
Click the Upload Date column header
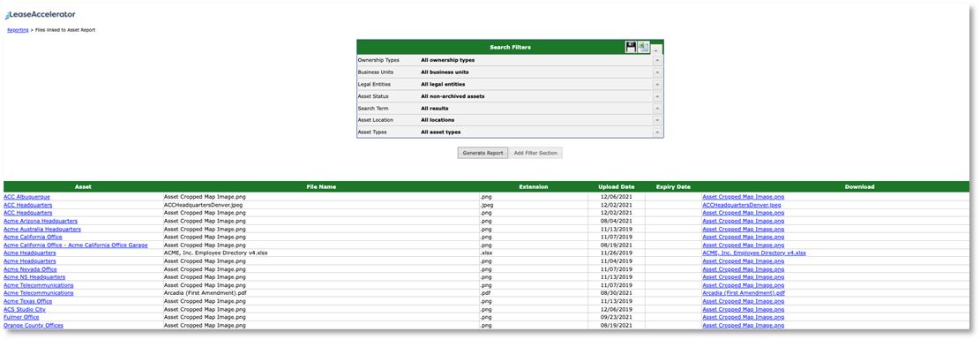coord(617,186)
